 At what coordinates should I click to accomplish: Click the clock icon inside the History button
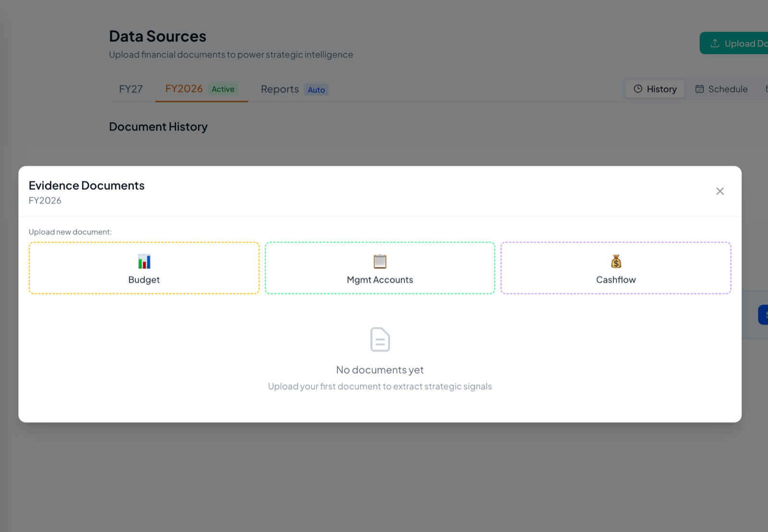click(638, 89)
